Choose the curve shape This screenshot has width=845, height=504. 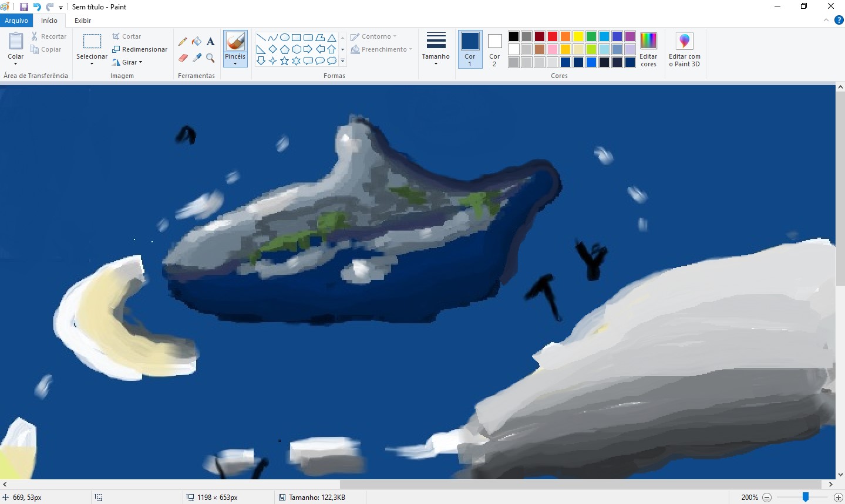pyautogui.click(x=272, y=37)
